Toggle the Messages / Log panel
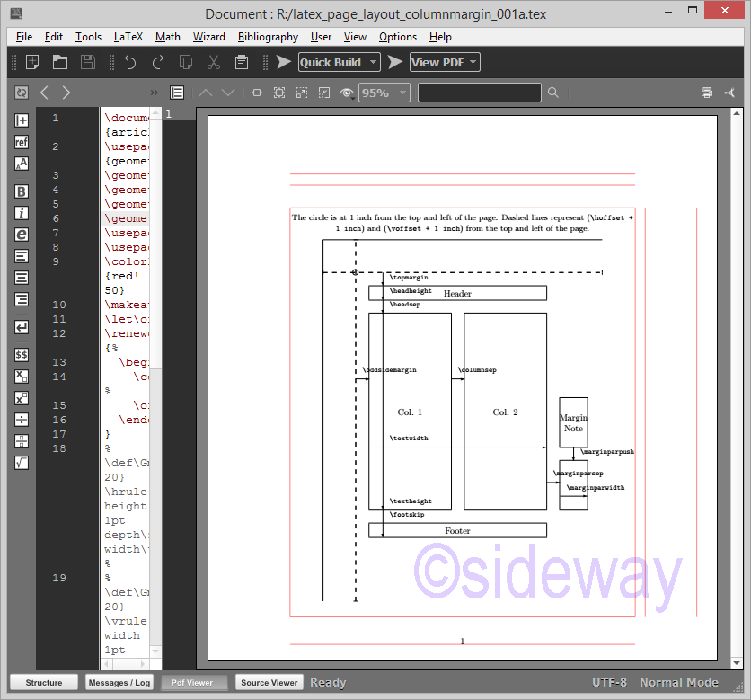751x700 pixels. click(x=119, y=682)
